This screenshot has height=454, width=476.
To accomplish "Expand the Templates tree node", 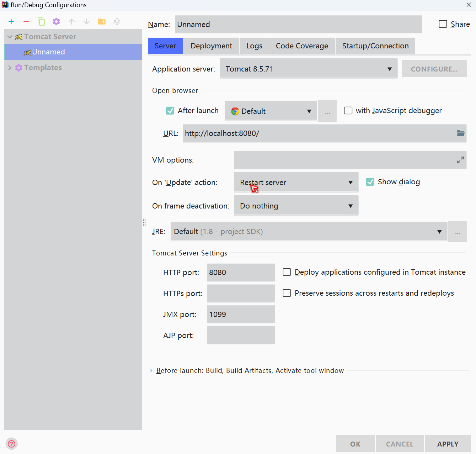I will 10,68.
